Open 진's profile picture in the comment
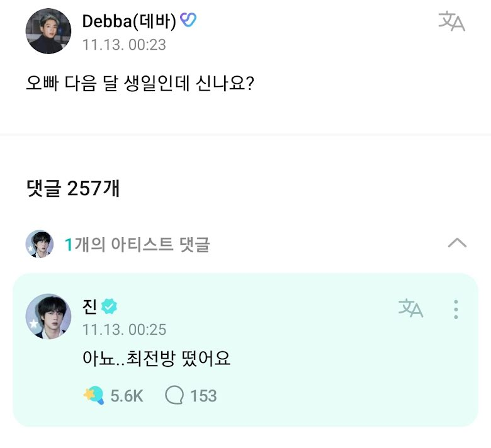Screen dimensions: 491x448 [48, 316]
